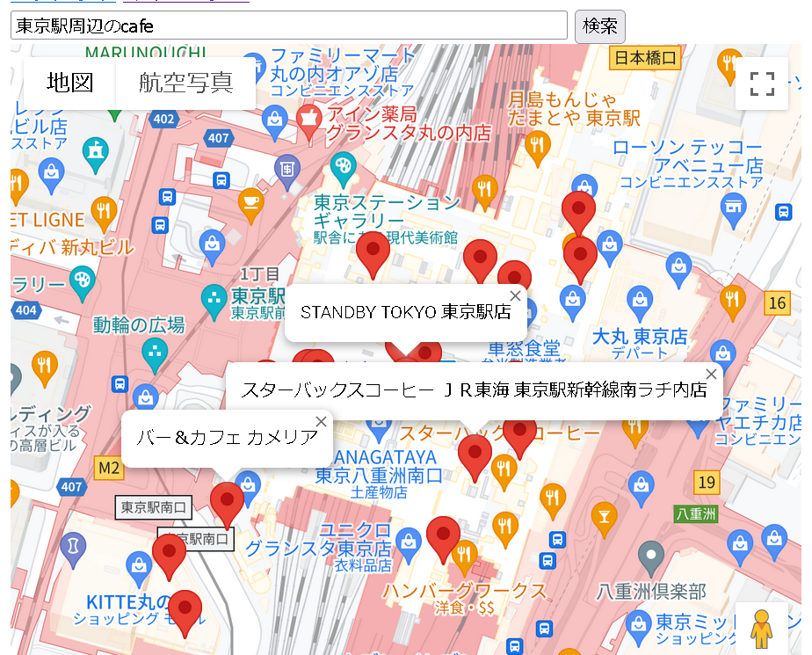Click the orange coffee cup marker
The width and height of the screenshot is (812, 655).
(251, 206)
